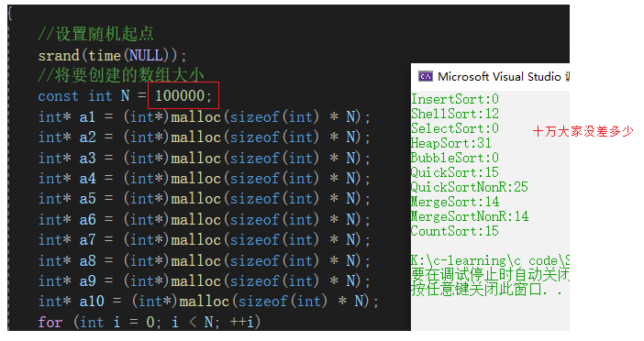The image size is (644, 341).
Task: Click the Visual Studio console window icon
Action: pos(425,76)
